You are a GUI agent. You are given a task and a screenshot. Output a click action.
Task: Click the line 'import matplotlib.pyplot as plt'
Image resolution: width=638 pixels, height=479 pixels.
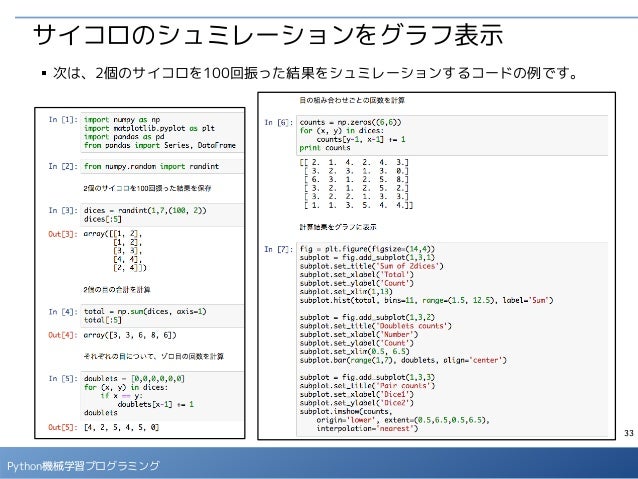(149, 128)
